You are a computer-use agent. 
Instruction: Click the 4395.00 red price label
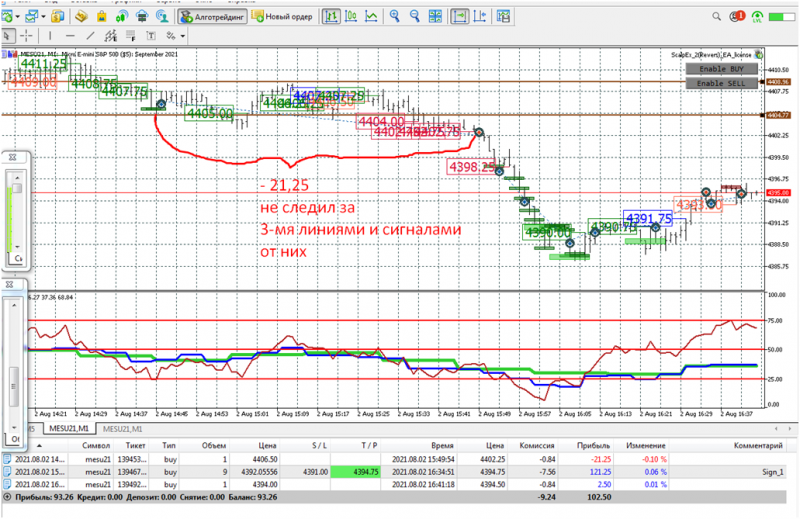(779, 193)
